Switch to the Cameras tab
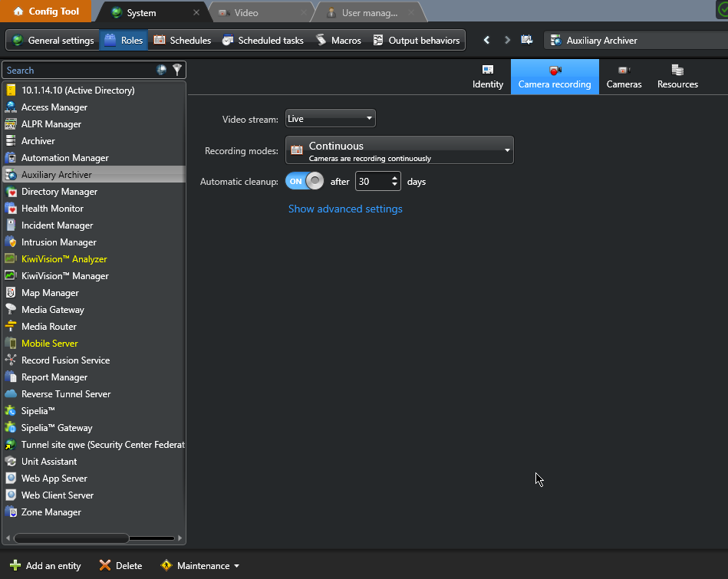 click(624, 77)
